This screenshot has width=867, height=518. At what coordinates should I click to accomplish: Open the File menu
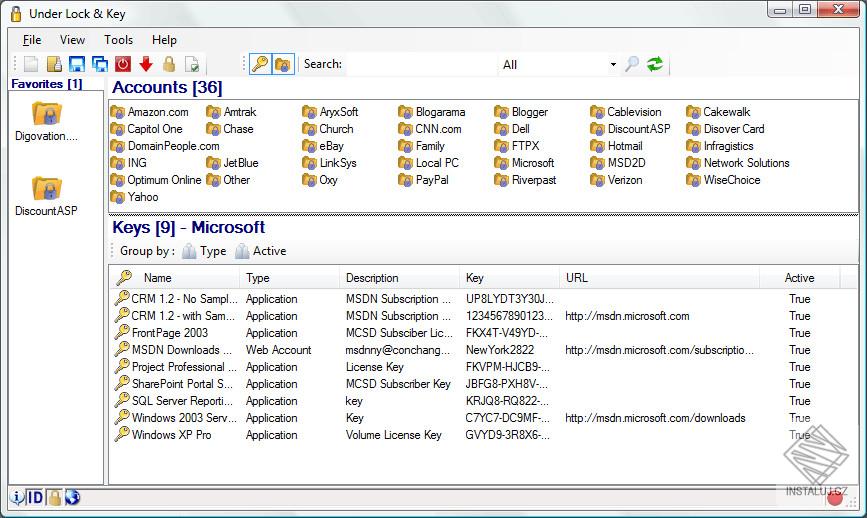[x=32, y=40]
